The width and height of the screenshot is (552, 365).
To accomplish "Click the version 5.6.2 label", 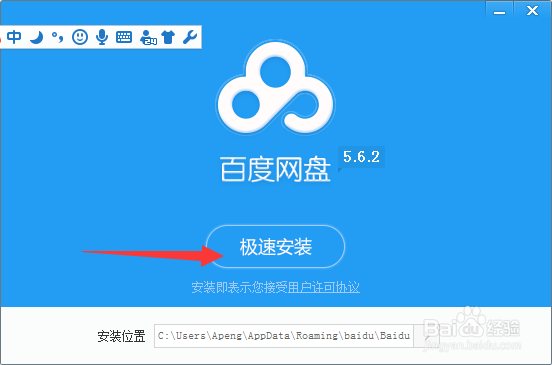I will tap(362, 157).
